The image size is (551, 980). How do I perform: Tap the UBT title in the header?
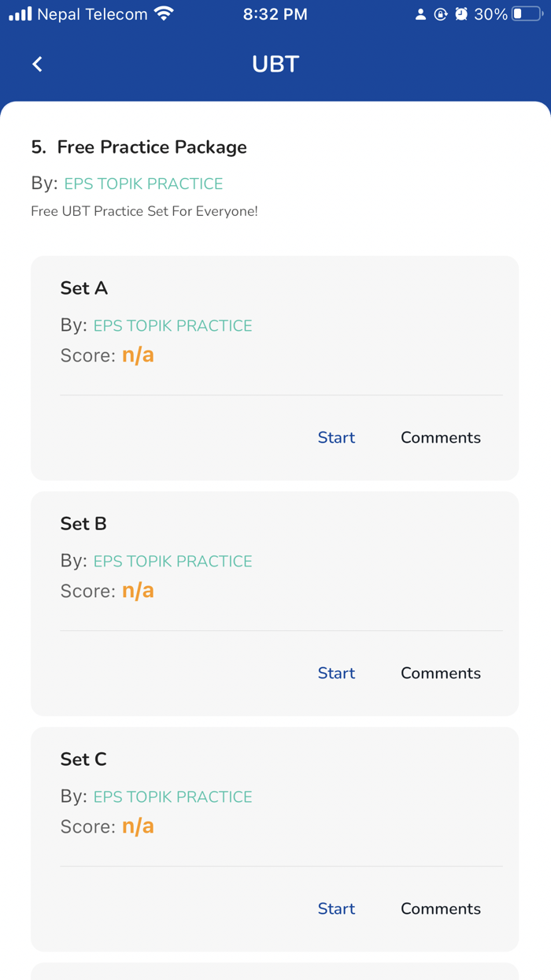[x=275, y=64]
